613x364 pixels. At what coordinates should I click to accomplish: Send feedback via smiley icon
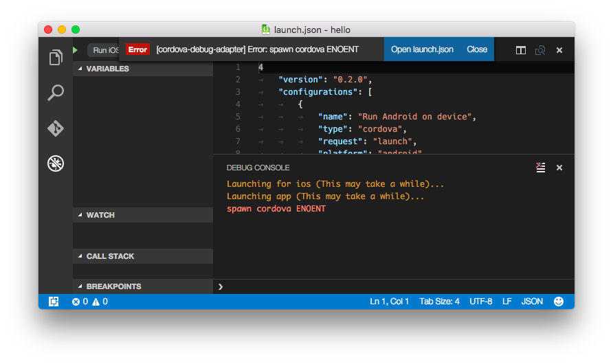click(559, 302)
